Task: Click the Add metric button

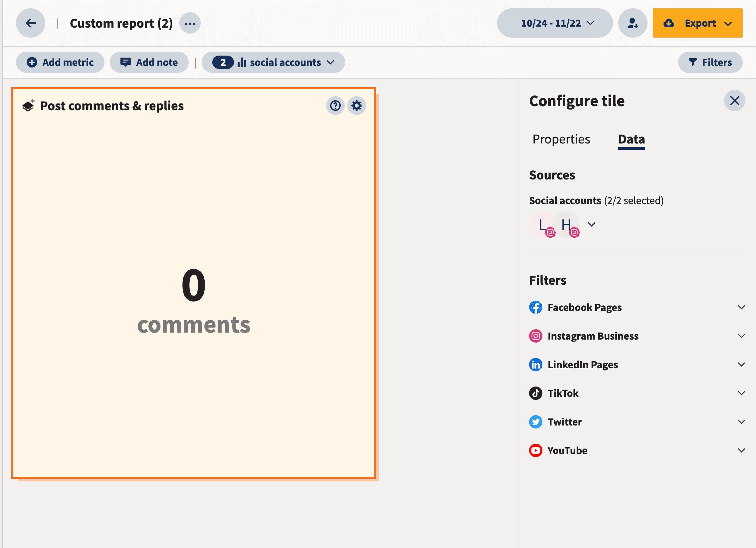Action: pyautogui.click(x=60, y=62)
